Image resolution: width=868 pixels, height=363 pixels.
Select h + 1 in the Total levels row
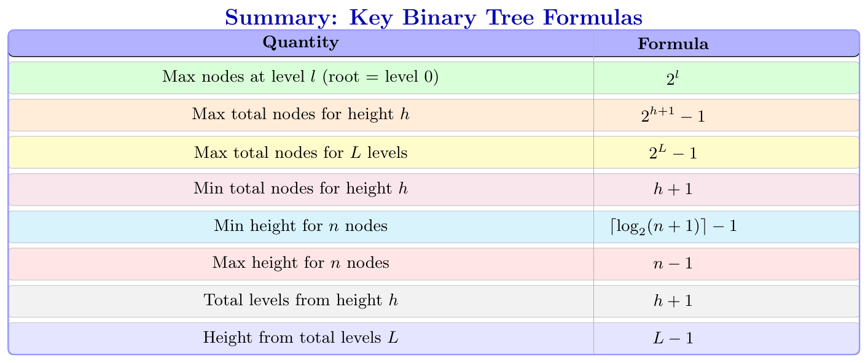pyautogui.click(x=673, y=302)
